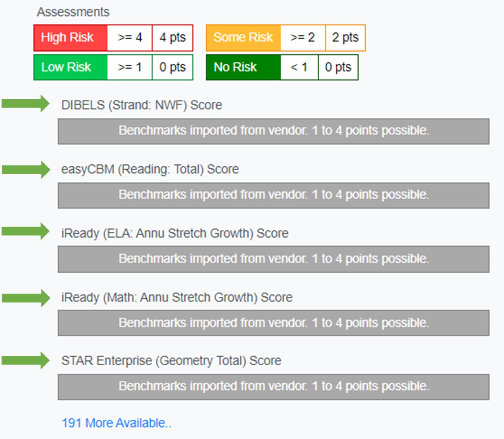Edit the No Risk threshold < 1
This screenshot has height=439, width=504.
[x=299, y=67]
